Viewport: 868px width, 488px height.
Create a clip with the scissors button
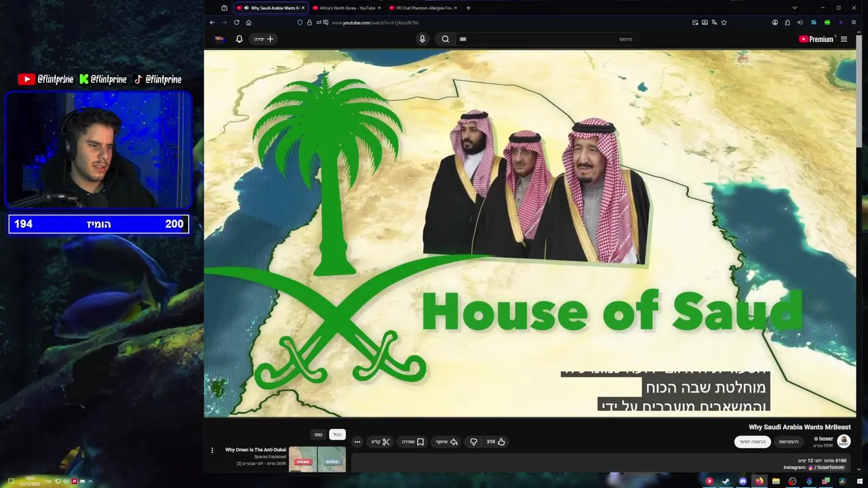pyautogui.click(x=380, y=442)
